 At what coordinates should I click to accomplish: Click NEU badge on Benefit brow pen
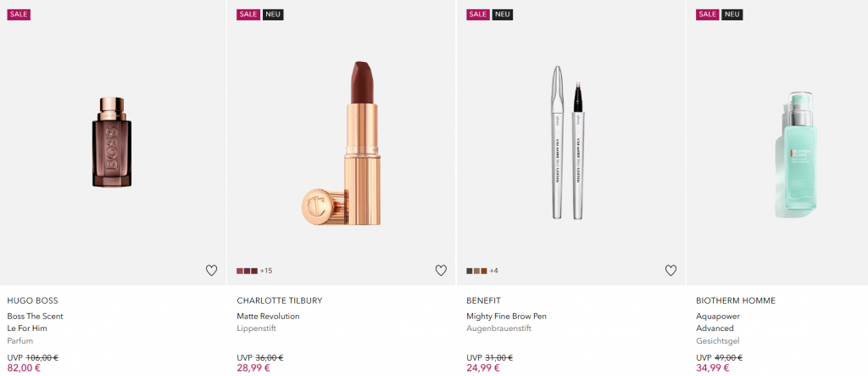[x=503, y=14]
